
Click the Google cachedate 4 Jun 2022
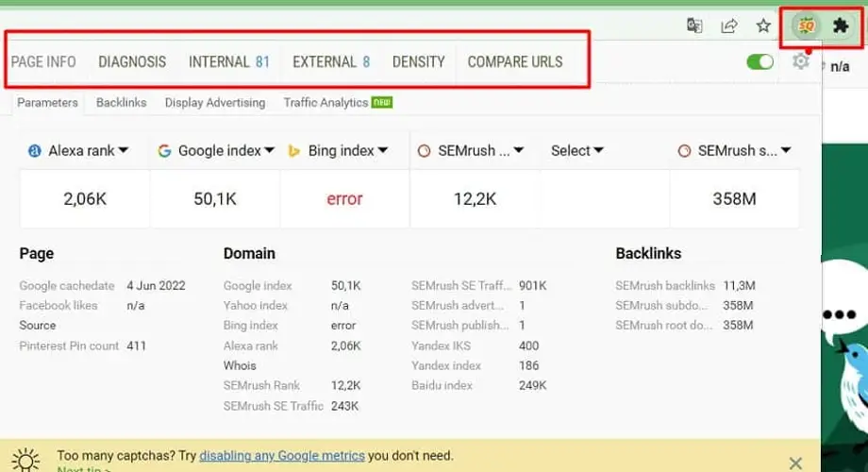(x=156, y=286)
